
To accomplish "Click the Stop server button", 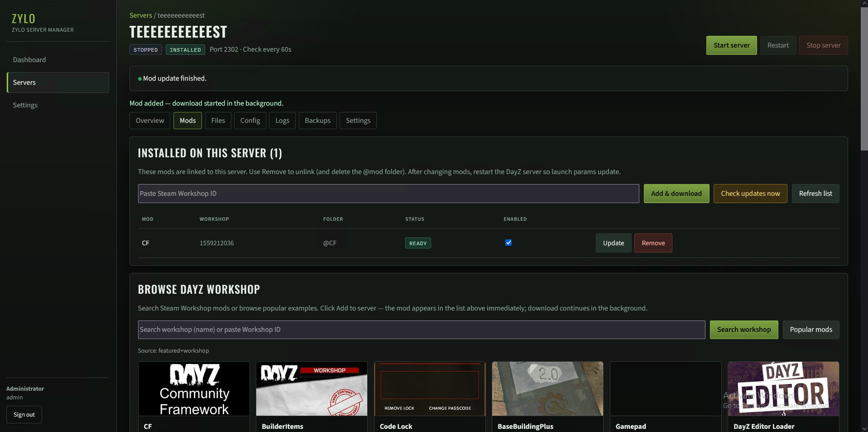I will click(x=823, y=45).
